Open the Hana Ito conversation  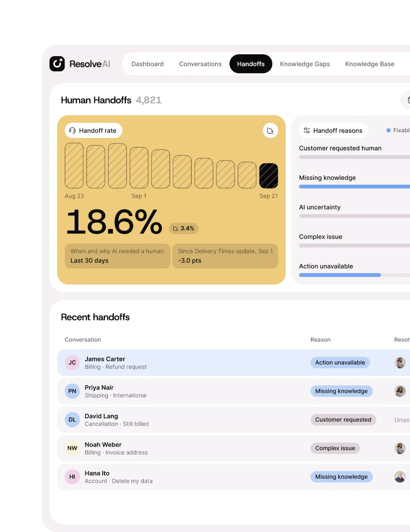tap(234, 477)
